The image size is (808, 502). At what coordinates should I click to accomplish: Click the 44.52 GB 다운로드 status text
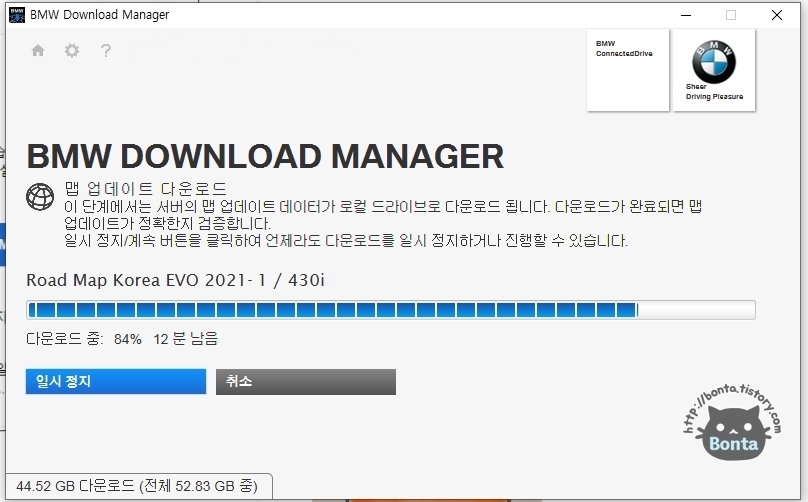[x=137, y=486]
